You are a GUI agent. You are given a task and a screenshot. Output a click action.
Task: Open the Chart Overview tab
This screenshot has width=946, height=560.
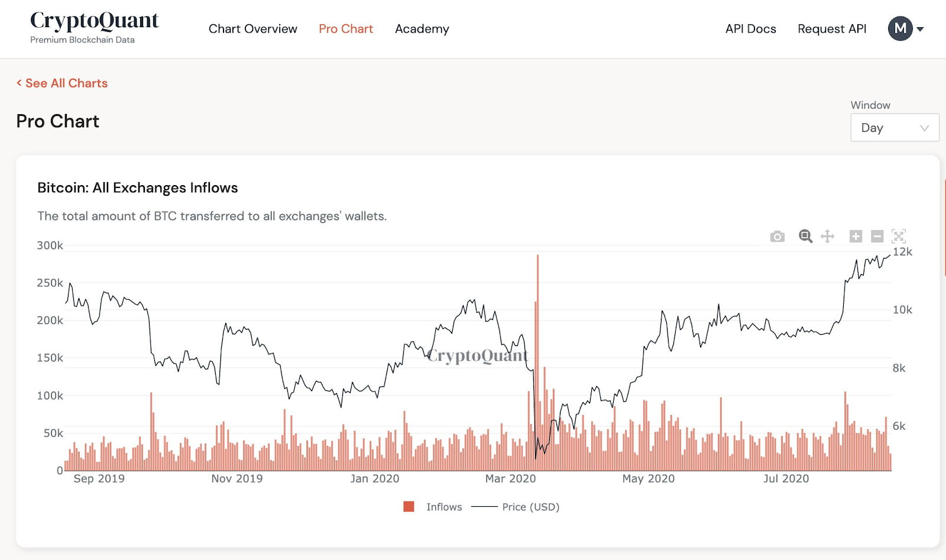pos(252,29)
